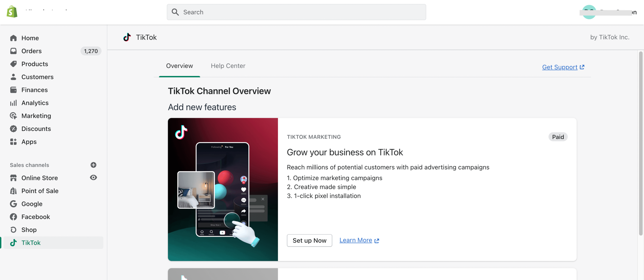This screenshot has height=280, width=644.
Task: Open the Get Support link
Action: (x=560, y=67)
